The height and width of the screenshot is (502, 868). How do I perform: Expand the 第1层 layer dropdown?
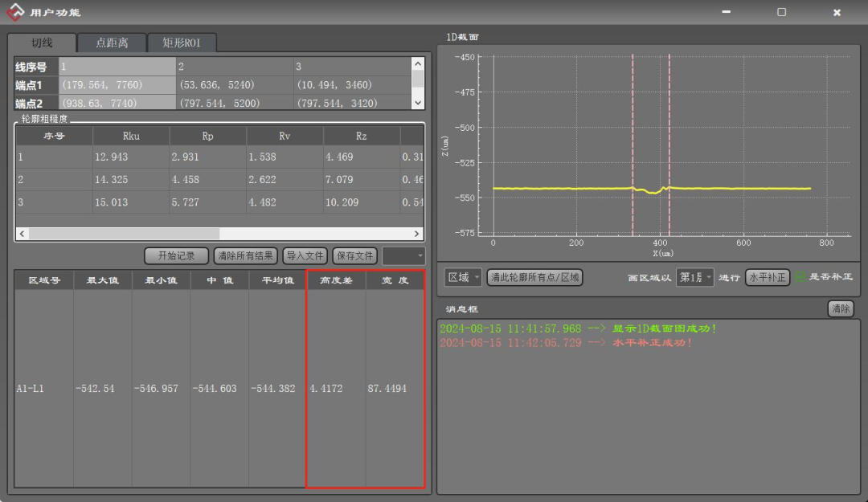click(x=694, y=277)
